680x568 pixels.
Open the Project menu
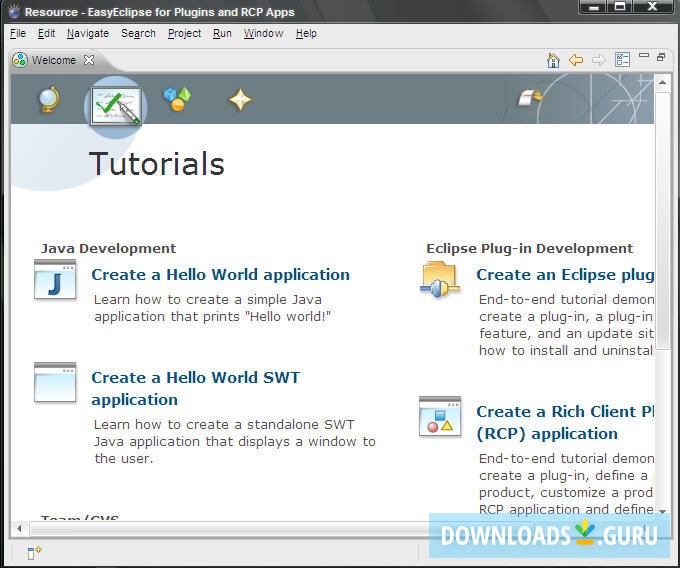184,33
